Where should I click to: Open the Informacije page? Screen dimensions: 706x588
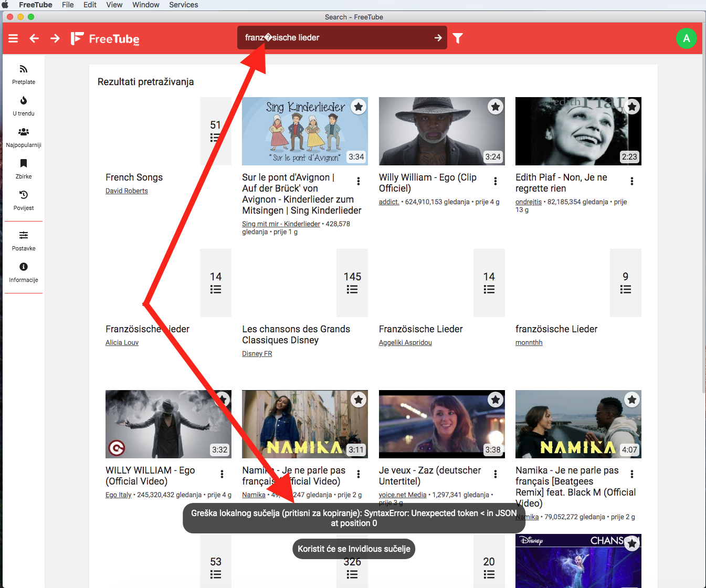pyautogui.click(x=23, y=272)
